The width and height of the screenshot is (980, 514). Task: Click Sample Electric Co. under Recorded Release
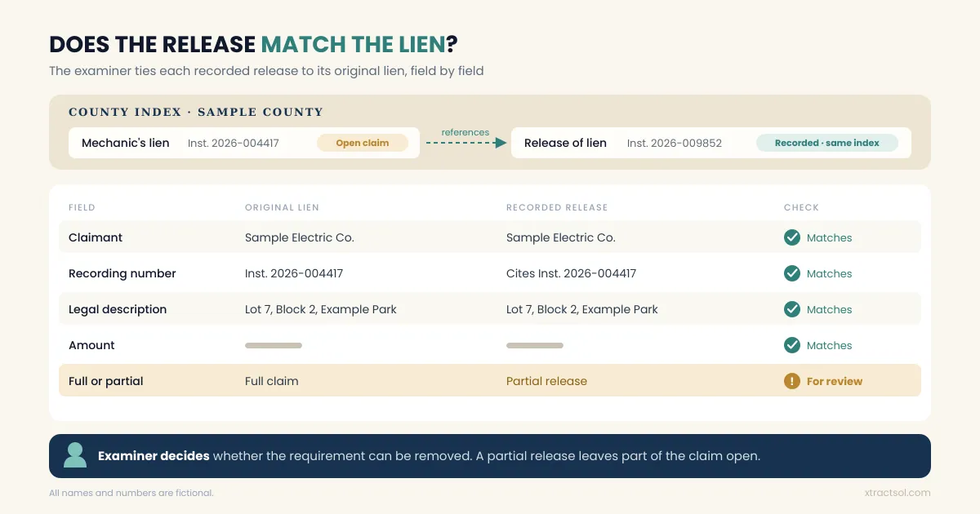(561, 237)
